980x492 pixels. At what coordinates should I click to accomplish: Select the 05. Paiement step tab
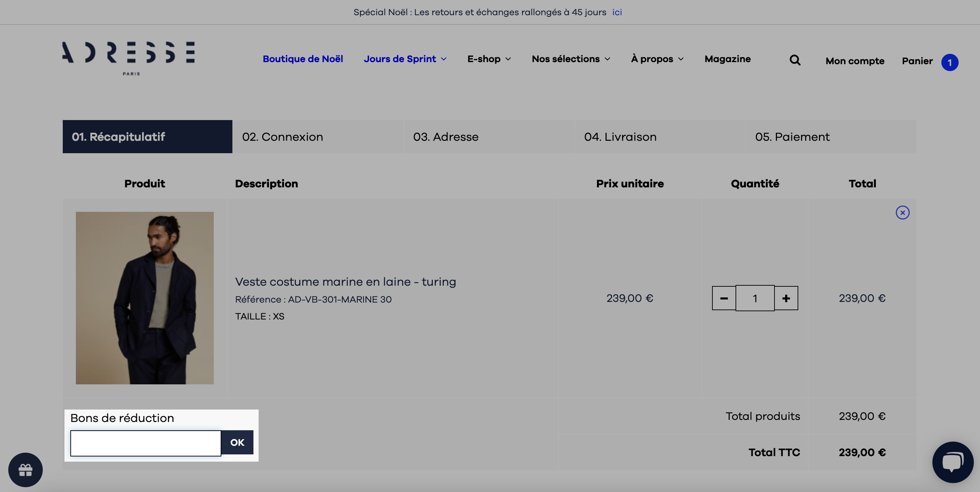pos(831,137)
